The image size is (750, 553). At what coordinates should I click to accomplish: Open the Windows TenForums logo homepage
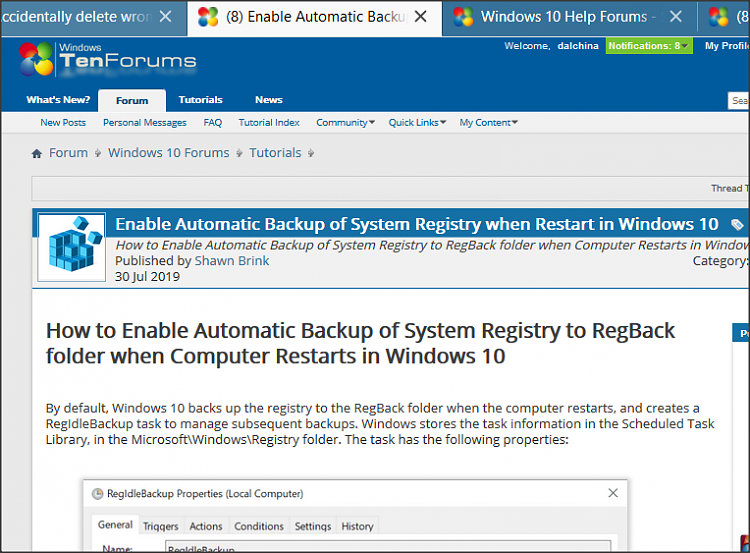108,59
